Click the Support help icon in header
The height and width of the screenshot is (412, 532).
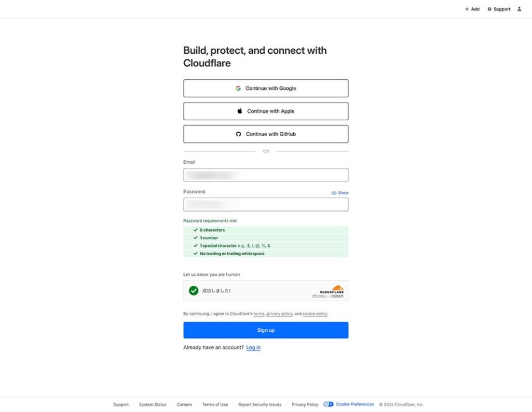[489, 9]
